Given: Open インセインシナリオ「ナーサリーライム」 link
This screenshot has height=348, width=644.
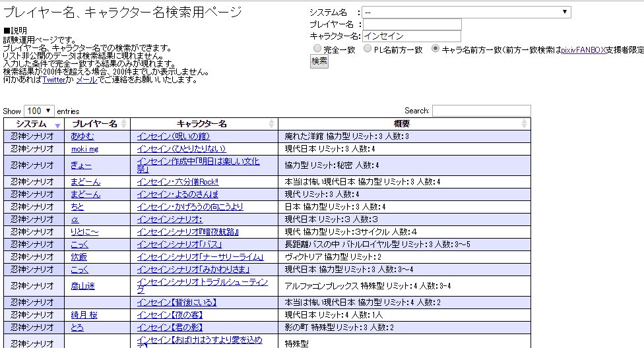Looking at the screenshot, I should coord(201,257).
